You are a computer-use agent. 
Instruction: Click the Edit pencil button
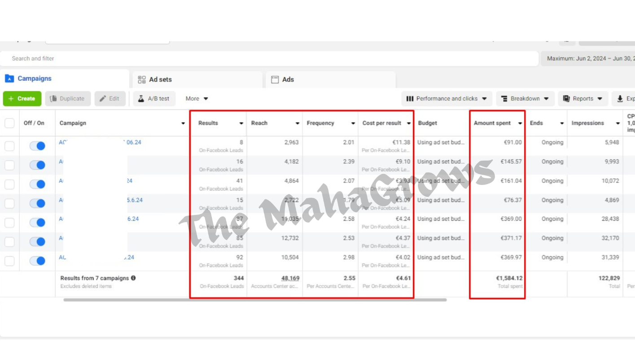click(x=110, y=99)
